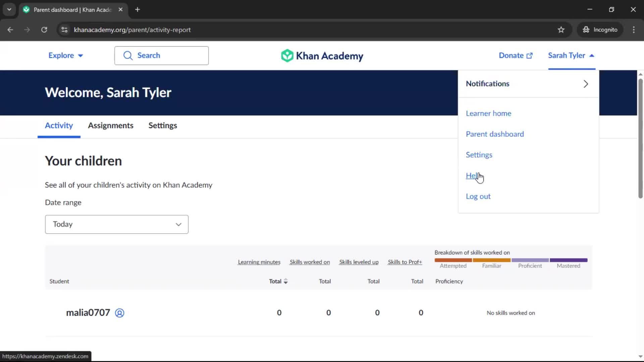The width and height of the screenshot is (644, 362).
Task: Click the Search input field
Action: (161, 56)
